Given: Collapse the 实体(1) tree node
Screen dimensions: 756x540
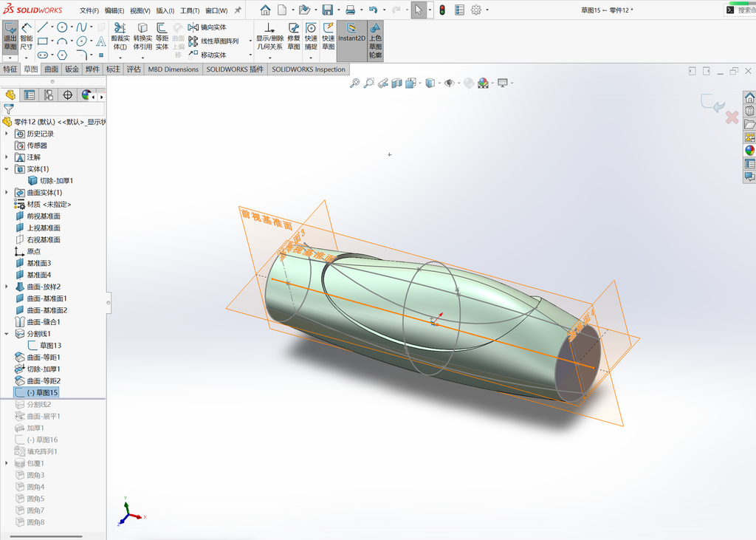Looking at the screenshot, I should [6, 169].
